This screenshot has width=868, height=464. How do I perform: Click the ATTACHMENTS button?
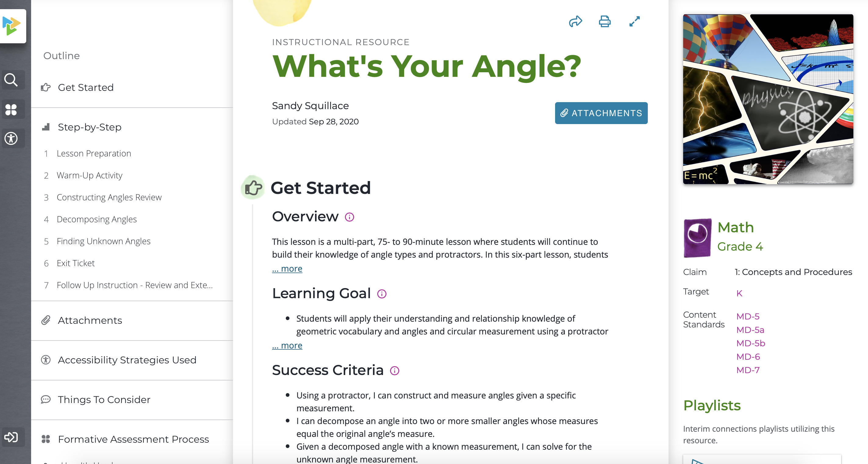(601, 113)
